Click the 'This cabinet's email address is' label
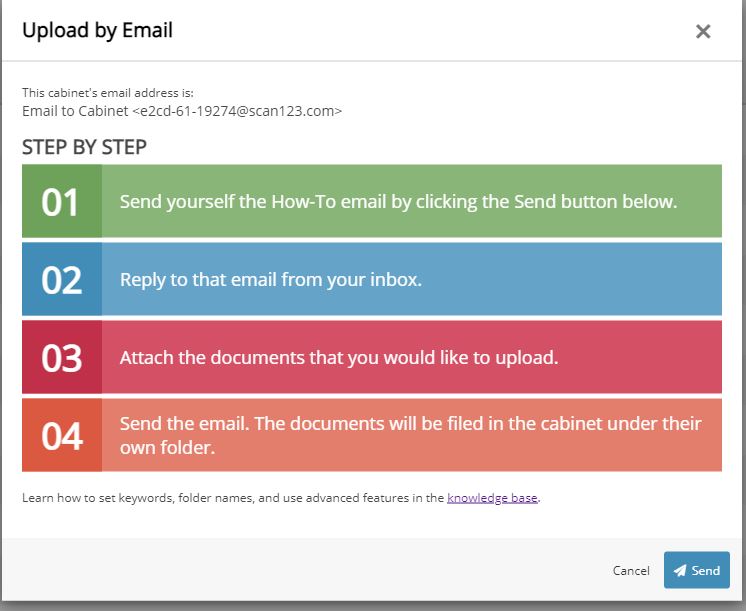 pyautogui.click(x=100, y=93)
